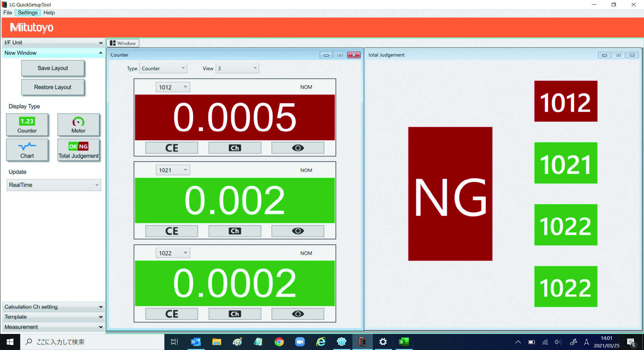Toggle the eye icon for channel 1021
Image resolution: width=644 pixels, height=350 pixels.
point(298,231)
